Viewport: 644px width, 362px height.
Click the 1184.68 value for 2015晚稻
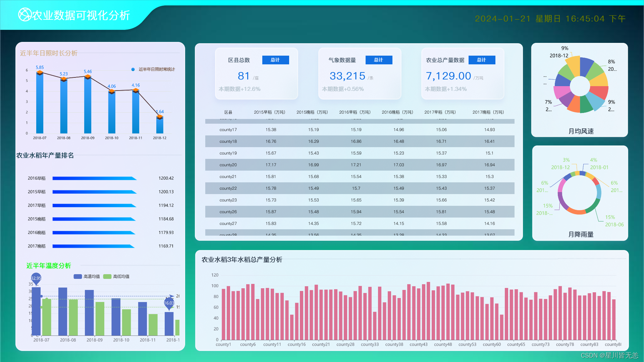[166, 219]
